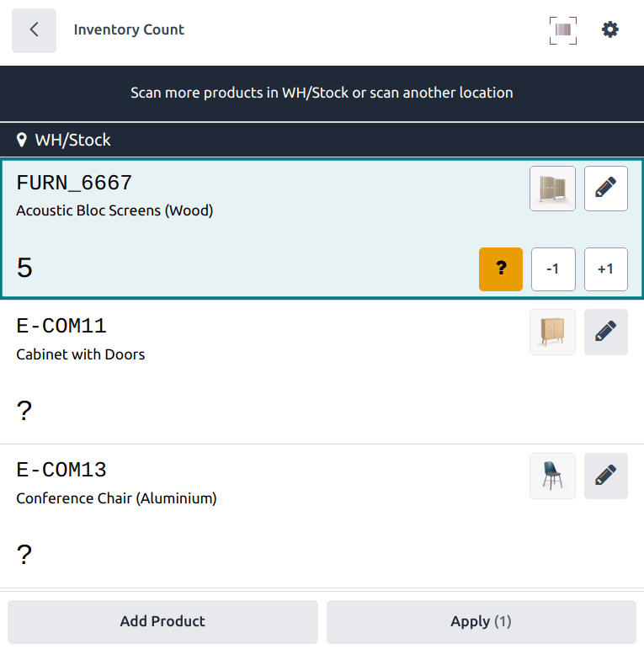The width and height of the screenshot is (644, 649).
Task: Edit the Conference Chair line with pencil
Action: click(605, 476)
